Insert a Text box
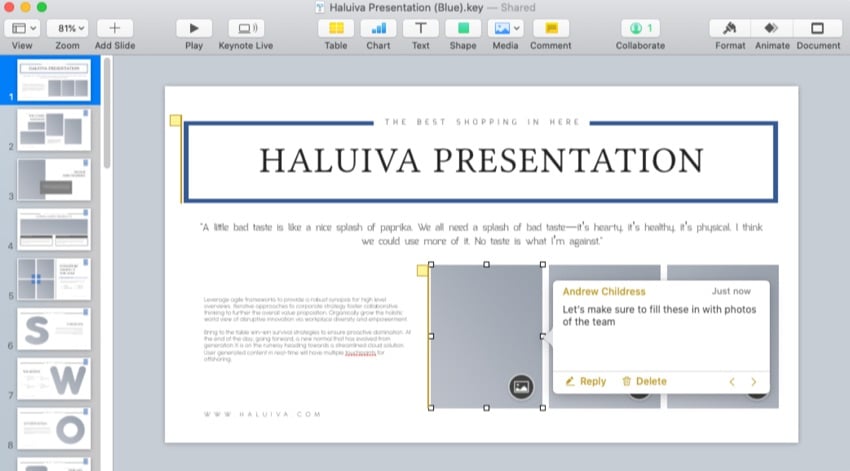 pos(421,28)
